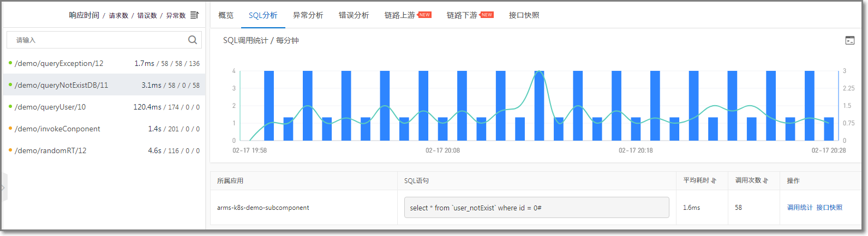Click the SQL statement text box

[536, 208]
